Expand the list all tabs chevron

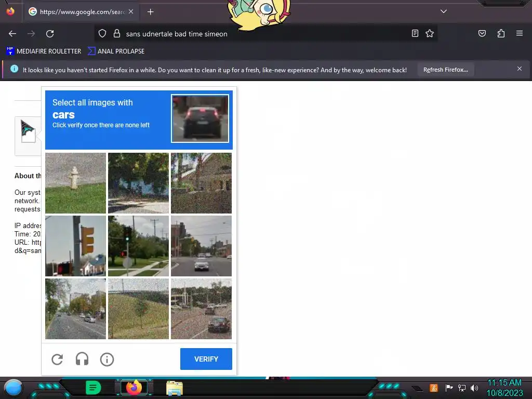point(444,11)
